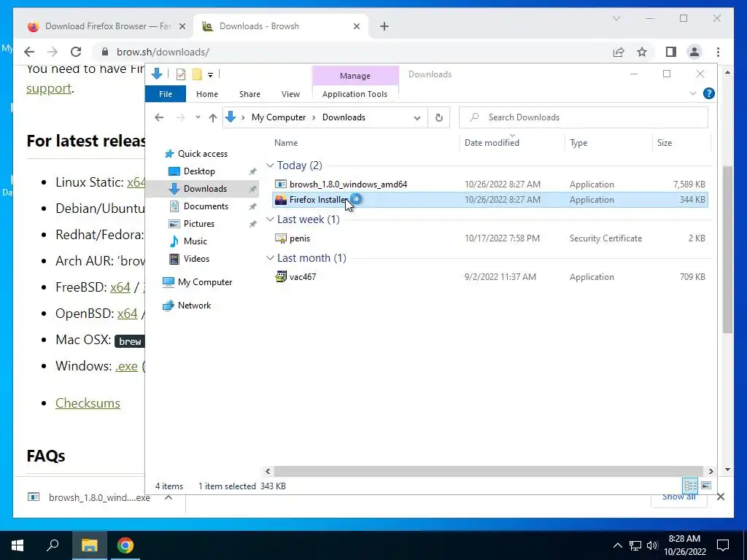Share this page via Chrome icon

(619, 52)
